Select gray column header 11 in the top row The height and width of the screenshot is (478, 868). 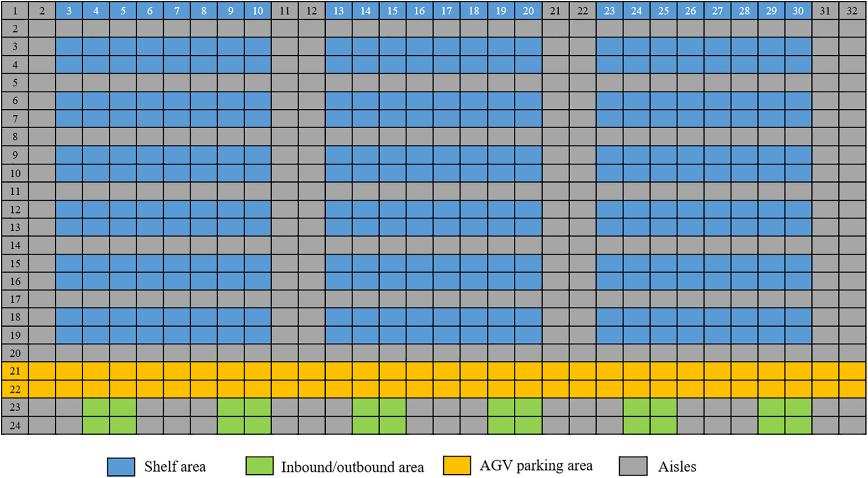click(x=285, y=11)
